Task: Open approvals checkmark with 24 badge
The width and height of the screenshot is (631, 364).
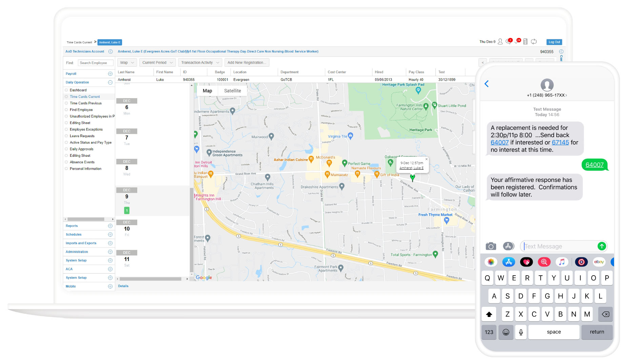Action: tap(517, 41)
